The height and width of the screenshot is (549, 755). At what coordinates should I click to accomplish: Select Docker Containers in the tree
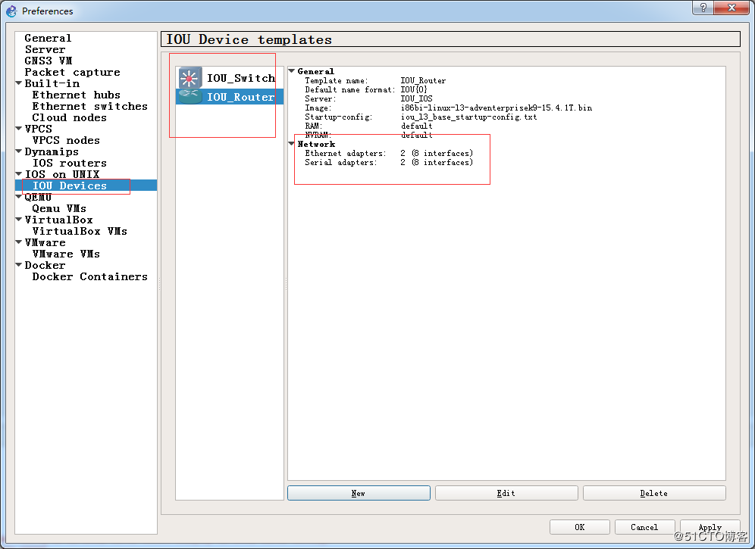[90, 276]
